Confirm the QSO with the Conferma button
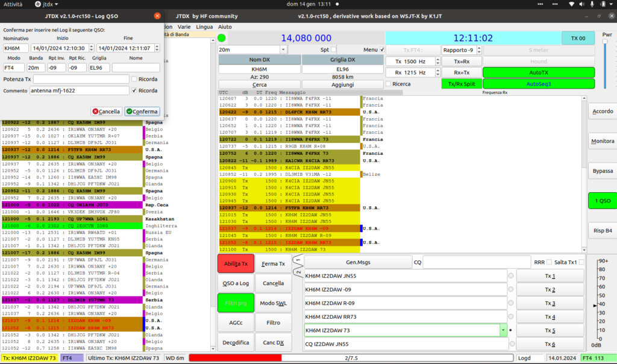The width and height of the screenshot is (617, 364). [x=142, y=111]
